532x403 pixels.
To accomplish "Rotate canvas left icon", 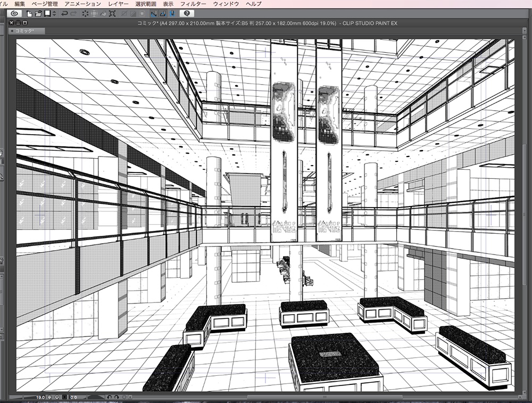I will (x=110, y=397).
